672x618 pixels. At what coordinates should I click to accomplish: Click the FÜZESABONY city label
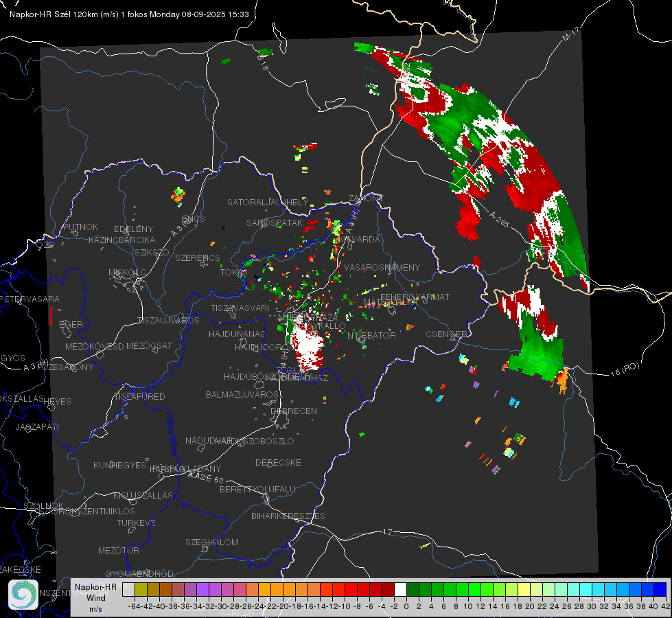(65, 367)
